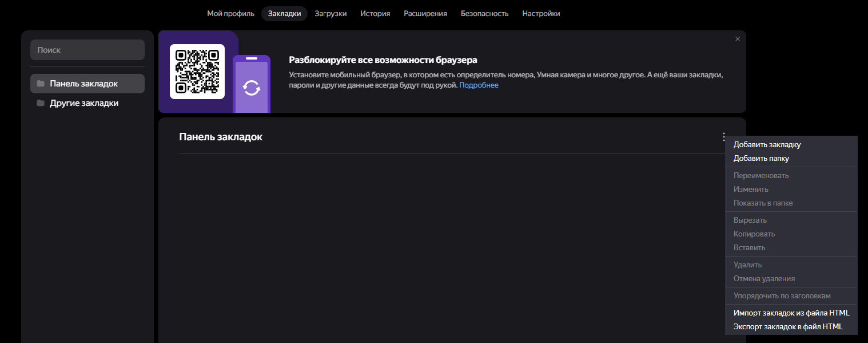Screen dimensions: 868x343
Task: Open the Безопасность tab
Action: (484, 14)
